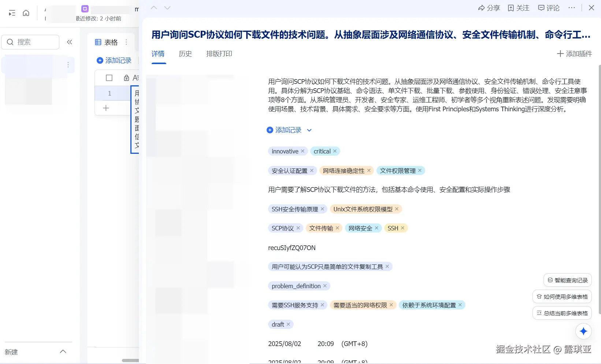Image resolution: width=601 pixels, height=364 pixels.
Task: Click 如何使用多维表格 help suggestion
Action: (562, 297)
